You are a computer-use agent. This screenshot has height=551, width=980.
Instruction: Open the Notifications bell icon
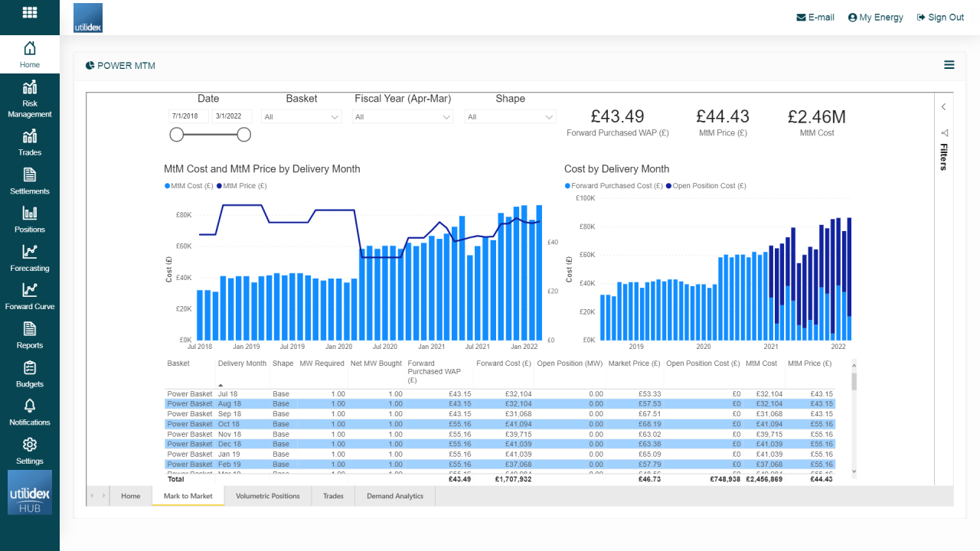click(30, 412)
